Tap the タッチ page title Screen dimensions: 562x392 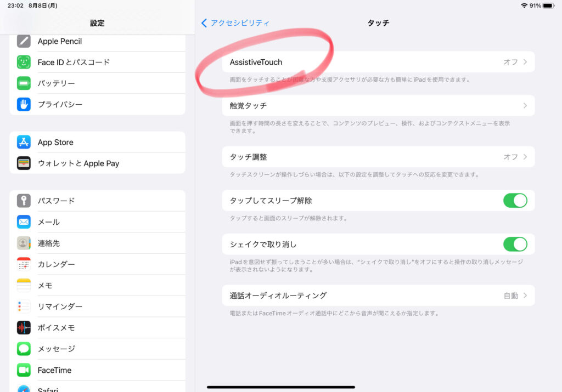[378, 23]
